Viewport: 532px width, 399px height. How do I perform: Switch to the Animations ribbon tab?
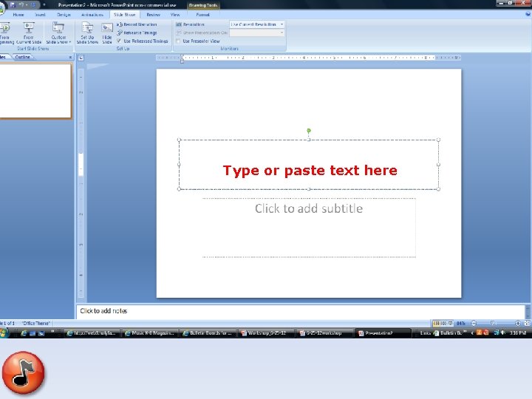click(92, 15)
